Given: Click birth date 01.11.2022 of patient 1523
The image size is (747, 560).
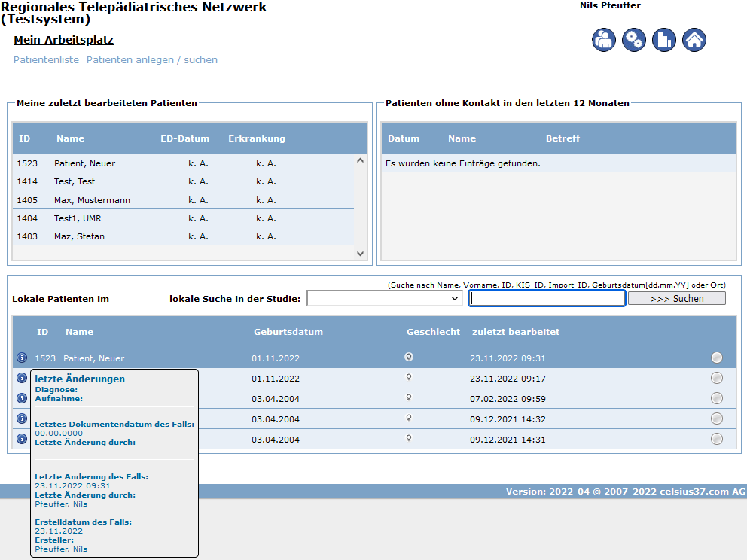Looking at the screenshot, I should (276, 358).
